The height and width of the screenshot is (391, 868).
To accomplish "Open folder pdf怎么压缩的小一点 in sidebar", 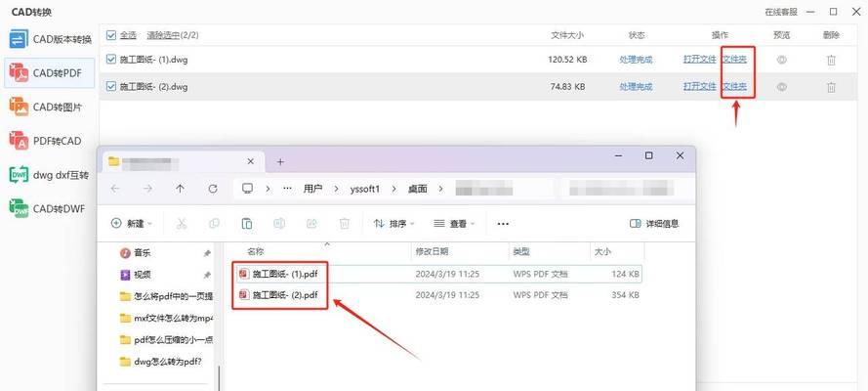I will click(166, 340).
